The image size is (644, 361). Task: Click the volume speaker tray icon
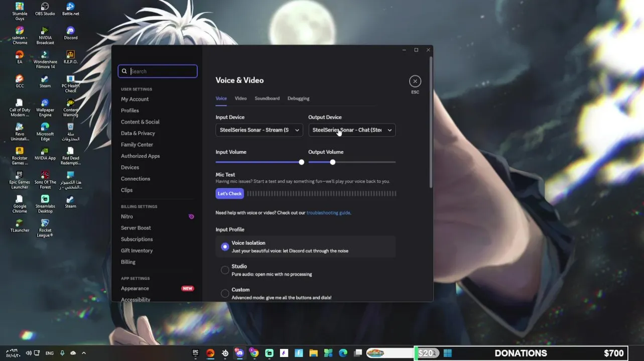pos(29,353)
